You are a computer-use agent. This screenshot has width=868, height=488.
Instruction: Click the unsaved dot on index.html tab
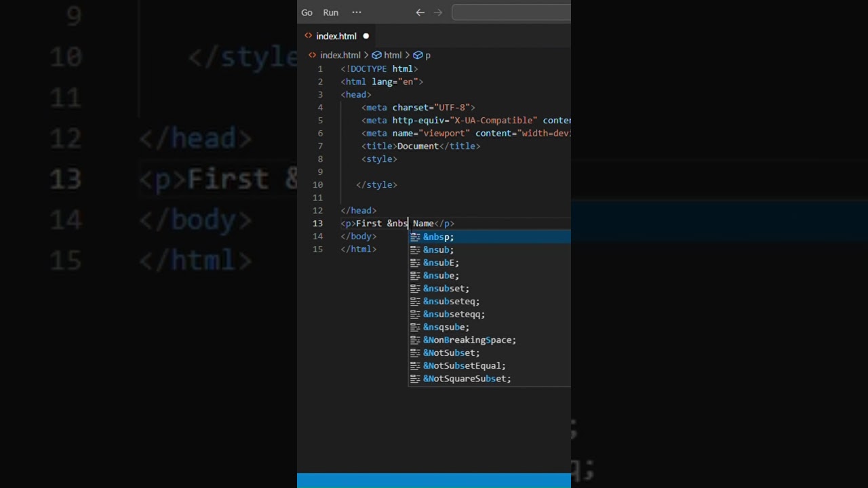point(366,36)
